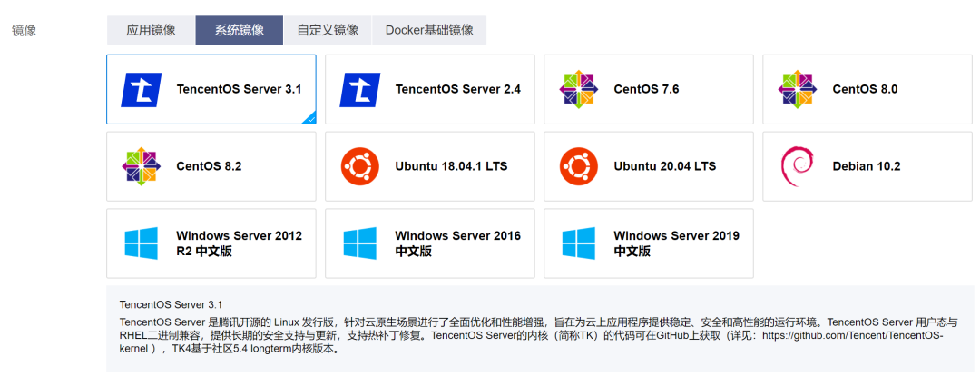Viewport: 980px width, 377px height.
Task: Open the Docker基础镜像 tab
Action: pyautogui.click(x=429, y=30)
